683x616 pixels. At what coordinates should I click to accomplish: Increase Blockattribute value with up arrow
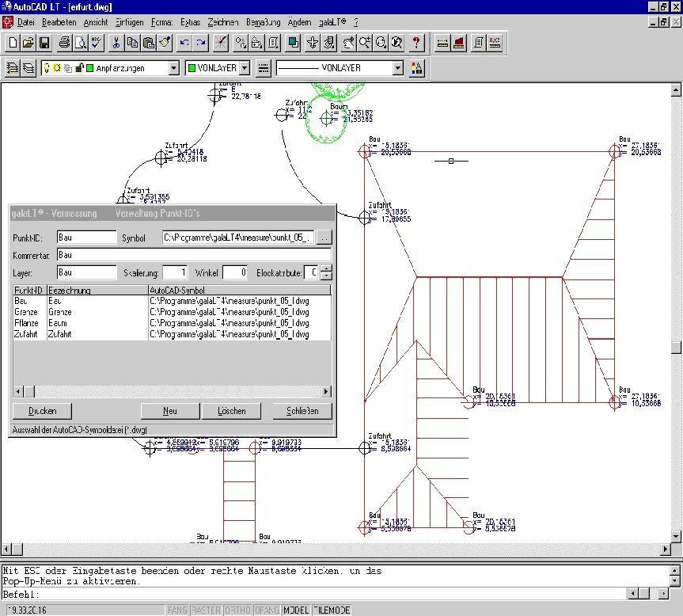(x=326, y=268)
